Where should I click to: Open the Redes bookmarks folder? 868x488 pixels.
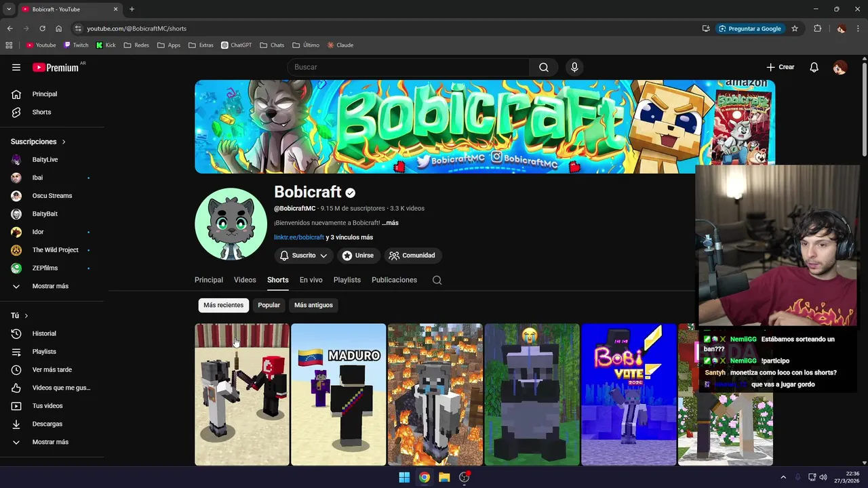136,45
